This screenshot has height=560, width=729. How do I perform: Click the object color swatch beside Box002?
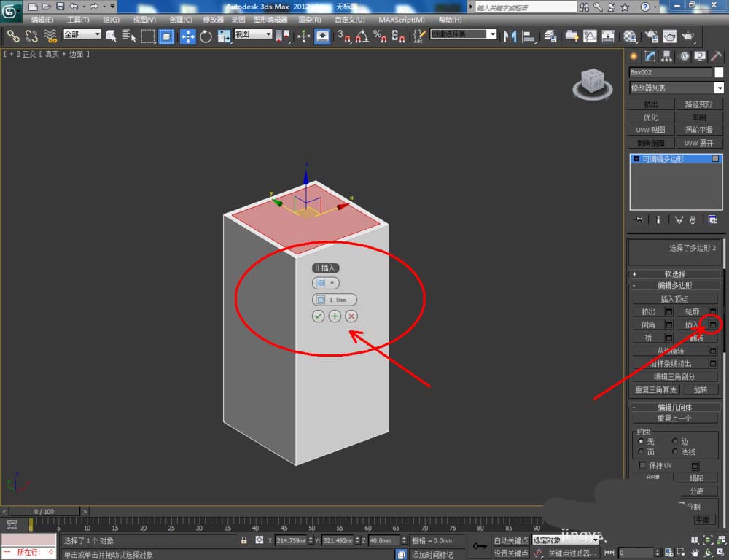point(718,72)
